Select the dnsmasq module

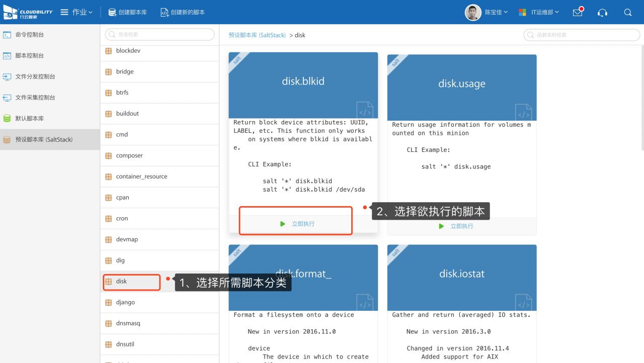coord(159,323)
